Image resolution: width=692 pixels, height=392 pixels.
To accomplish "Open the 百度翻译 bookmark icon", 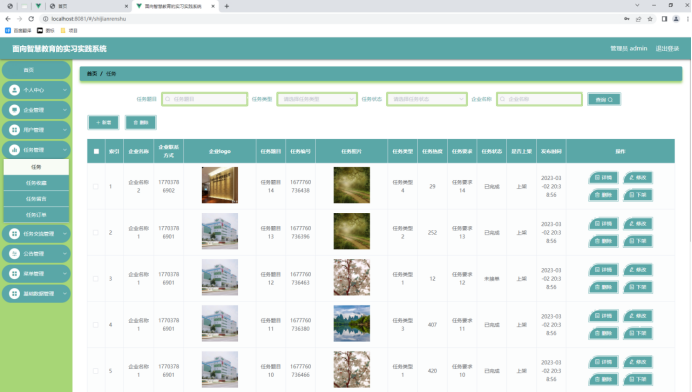I will coord(8,30).
